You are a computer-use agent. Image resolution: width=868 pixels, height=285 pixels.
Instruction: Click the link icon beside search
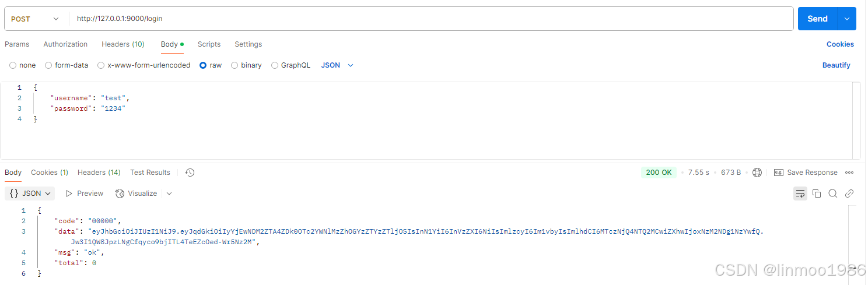coord(849,193)
